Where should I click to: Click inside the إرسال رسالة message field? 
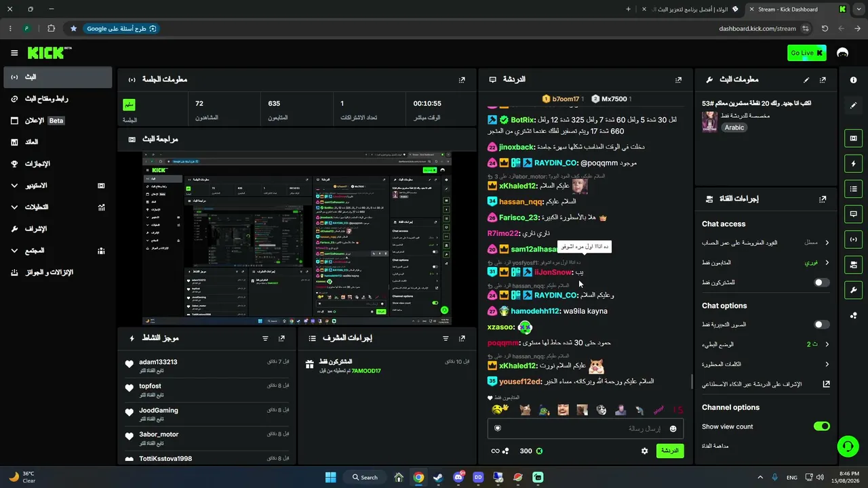pos(585,428)
